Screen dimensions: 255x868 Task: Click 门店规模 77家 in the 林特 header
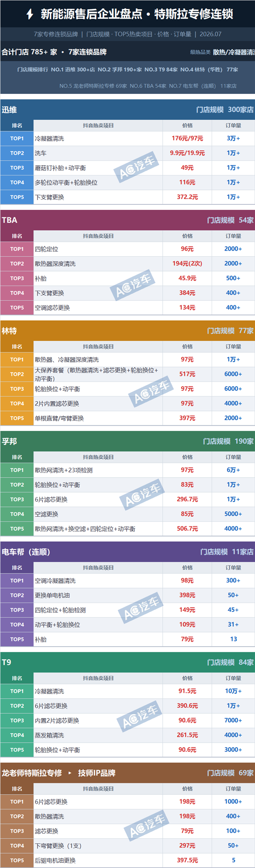click(x=230, y=331)
